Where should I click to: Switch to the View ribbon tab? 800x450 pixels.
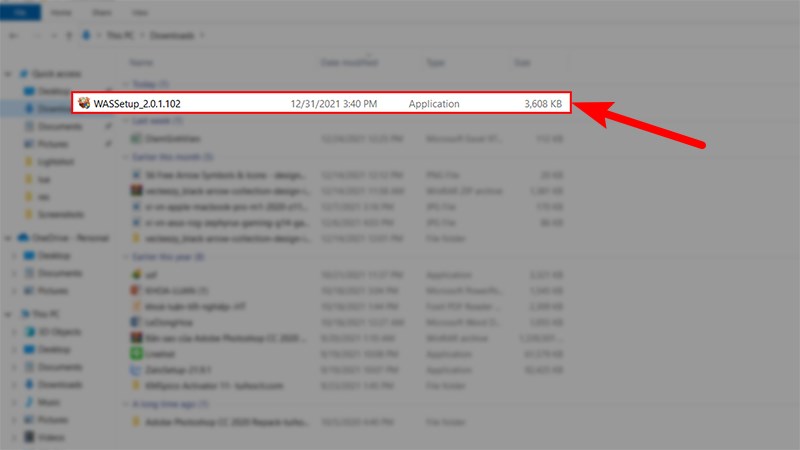pos(140,12)
